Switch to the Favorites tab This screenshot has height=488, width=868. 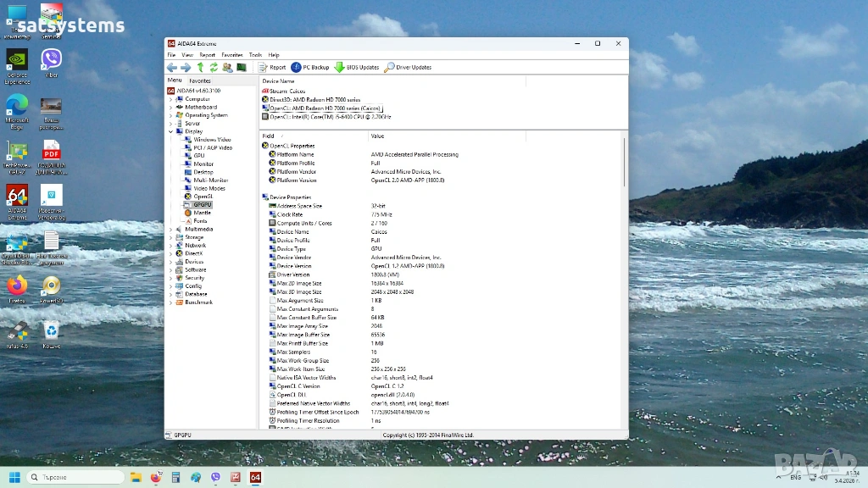point(200,80)
